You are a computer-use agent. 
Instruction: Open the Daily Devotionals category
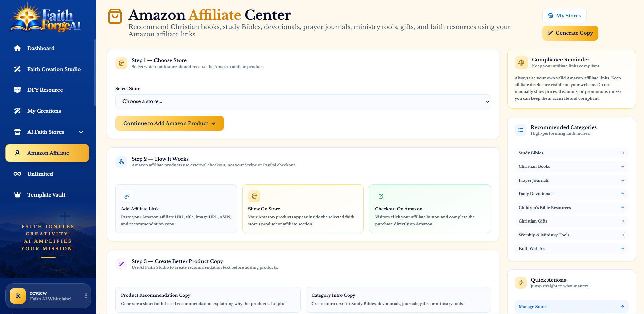(x=571, y=194)
